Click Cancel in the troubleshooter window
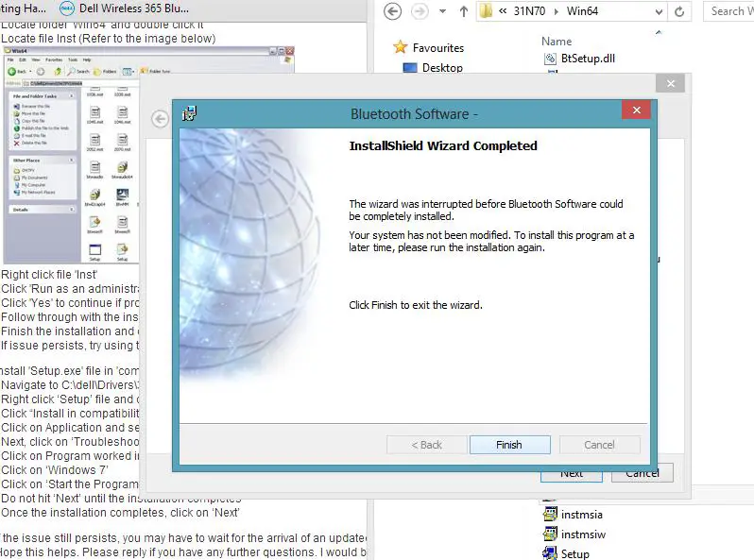This screenshot has width=754, height=560. (642, 473)
